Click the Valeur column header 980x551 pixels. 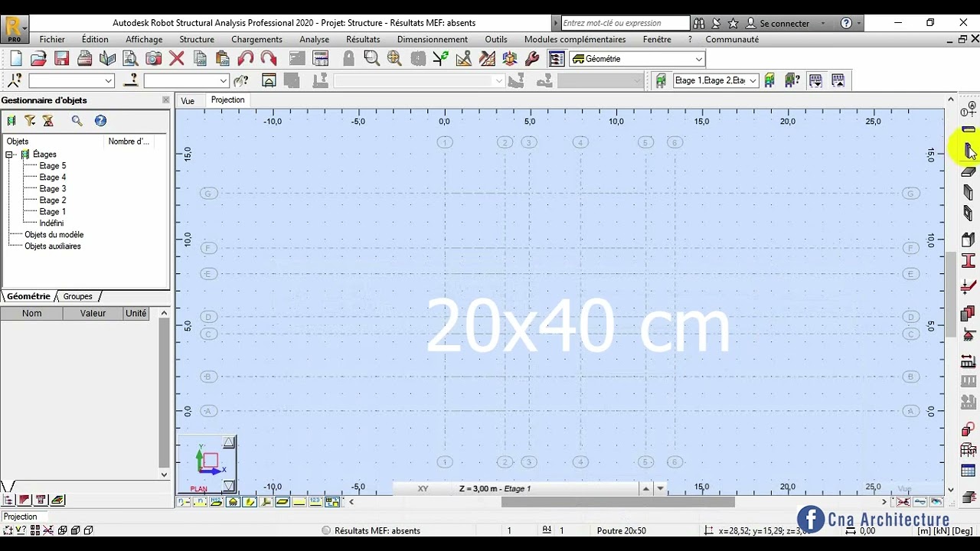[93, 313]
